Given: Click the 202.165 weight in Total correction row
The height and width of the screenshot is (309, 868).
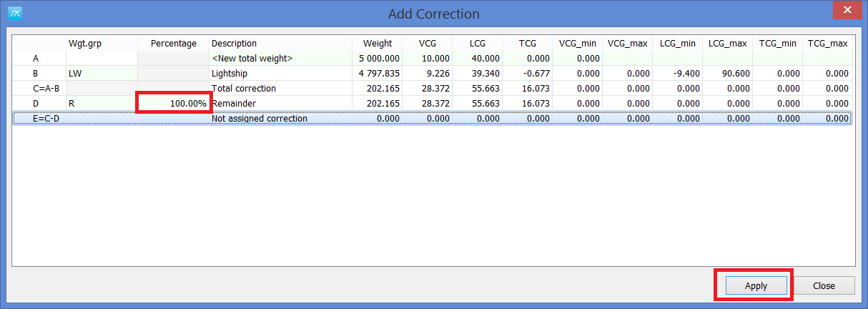Looking at the screenshot, I should pyautogui.click(x=377, y=88).
